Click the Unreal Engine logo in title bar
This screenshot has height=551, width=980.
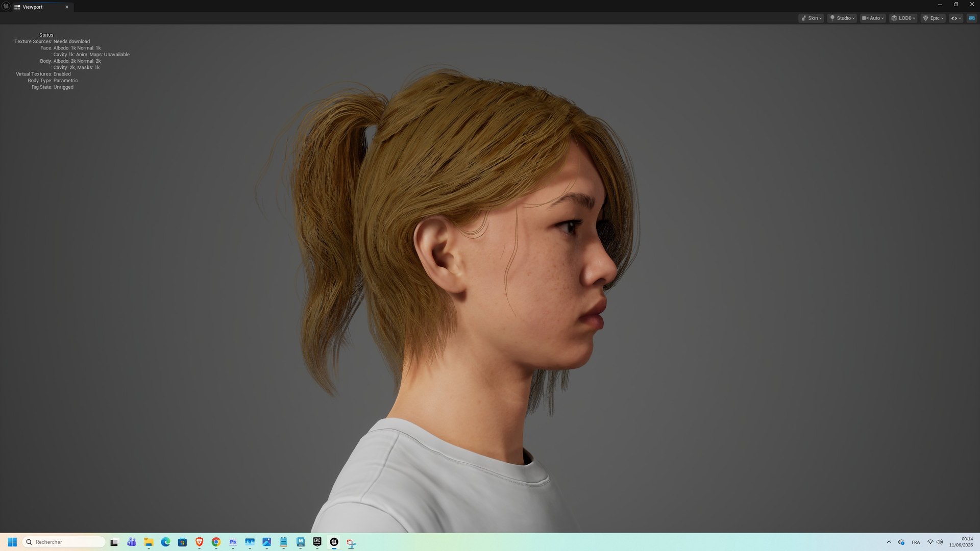pos(6,6)
